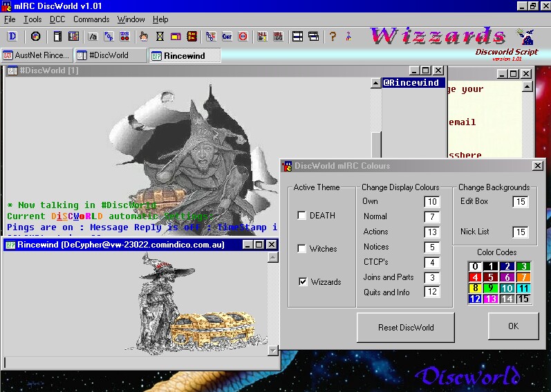Click the /a aliases toolbar icon
This screenshot has height=392, width=551.
pos(92,37)
